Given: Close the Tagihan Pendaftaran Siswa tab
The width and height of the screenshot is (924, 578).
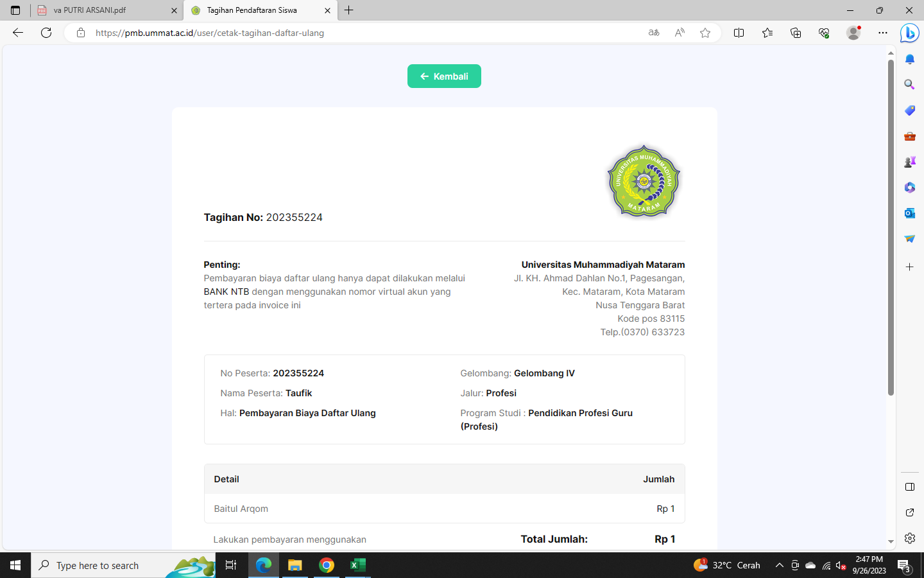Looking at the screenshot, I should tap(327, 10).
